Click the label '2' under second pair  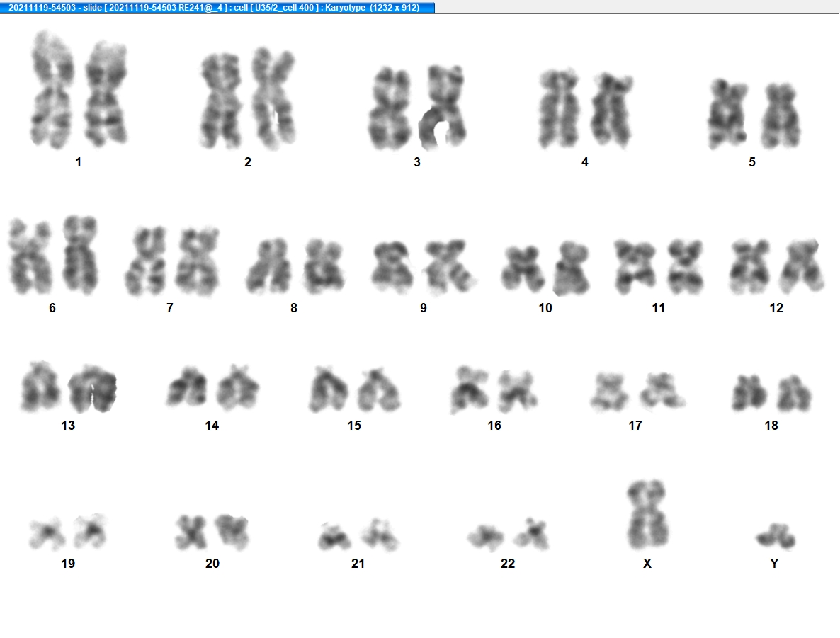pos(247,162)
